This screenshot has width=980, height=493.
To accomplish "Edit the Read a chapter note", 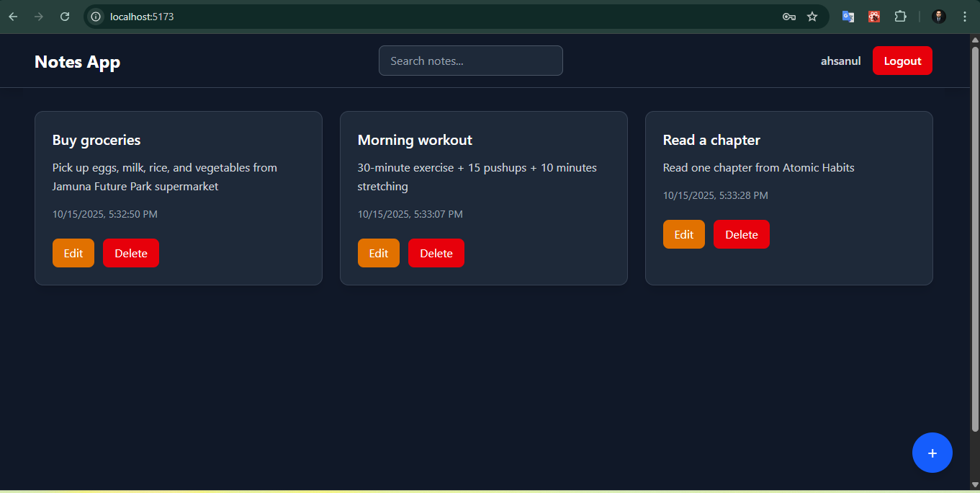I will [x=684, y=234].
